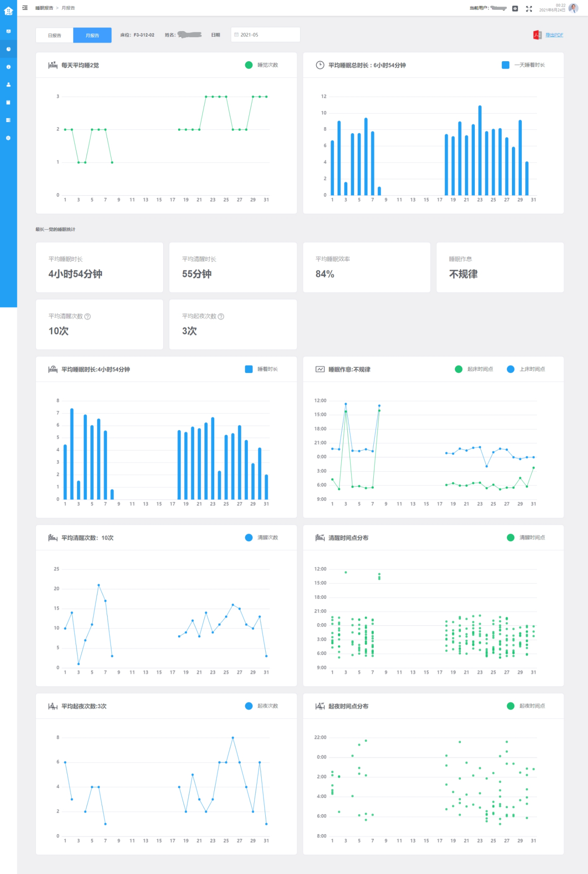Toggle the 睡觉次数 legend series
The width and height of the screenshot is (588, 874).
(262, 65)
